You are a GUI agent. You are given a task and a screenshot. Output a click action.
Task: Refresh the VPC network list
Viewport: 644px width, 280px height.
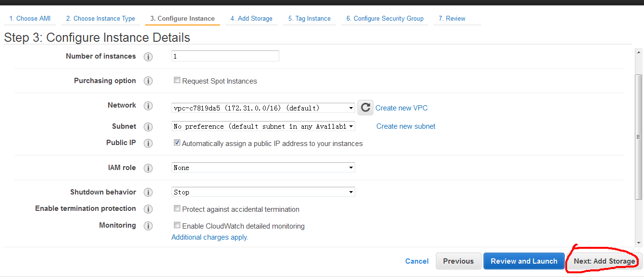pos(365,108)
